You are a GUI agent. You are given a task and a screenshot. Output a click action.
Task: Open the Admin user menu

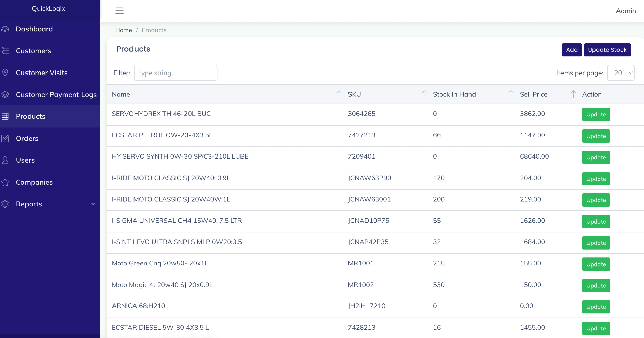[626, 11]
